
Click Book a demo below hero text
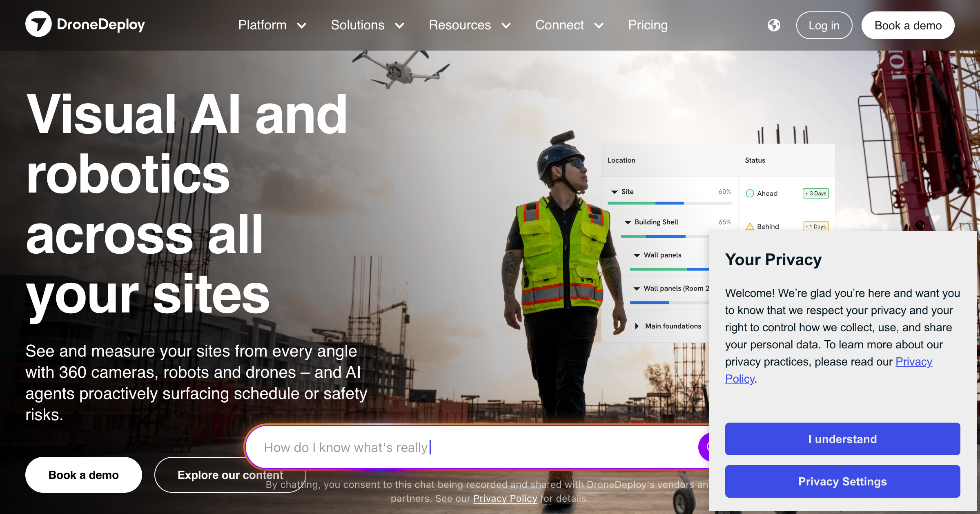[84, 475]
